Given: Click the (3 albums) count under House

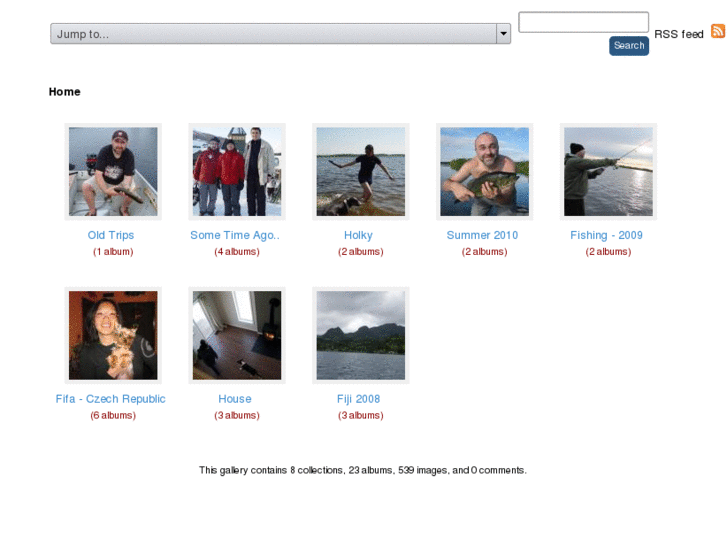Looking at the screenshot, I should pyautogui.click(x=237, y=416).
